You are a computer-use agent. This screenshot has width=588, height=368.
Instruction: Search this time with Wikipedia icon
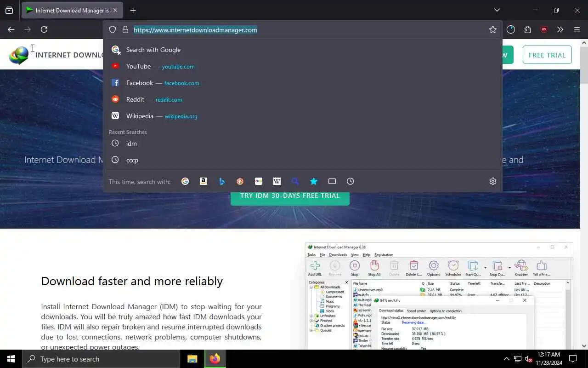tap(277, 181)
